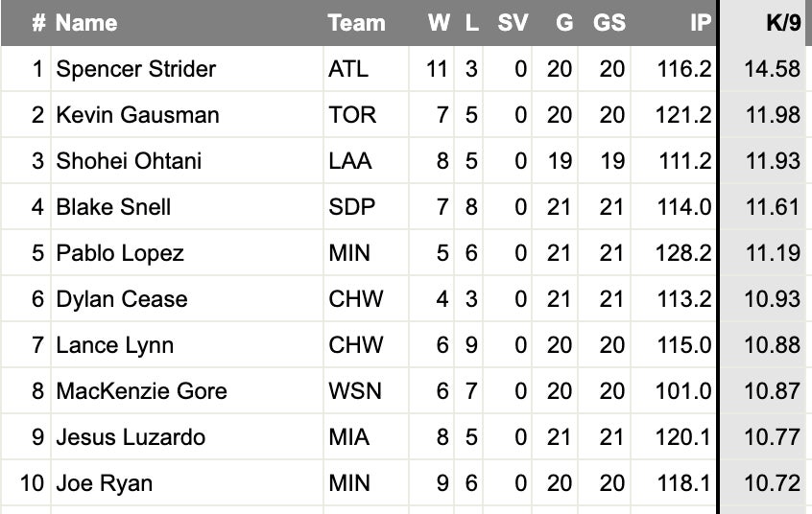Sort by the W wins header
Image resolution: width=812 pixels, height=514 pixels.
pyautogui.click(x=439, y=23)
